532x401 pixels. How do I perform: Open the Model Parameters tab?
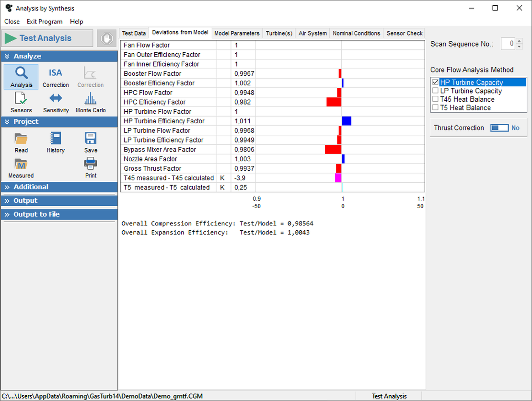point(237,33)
